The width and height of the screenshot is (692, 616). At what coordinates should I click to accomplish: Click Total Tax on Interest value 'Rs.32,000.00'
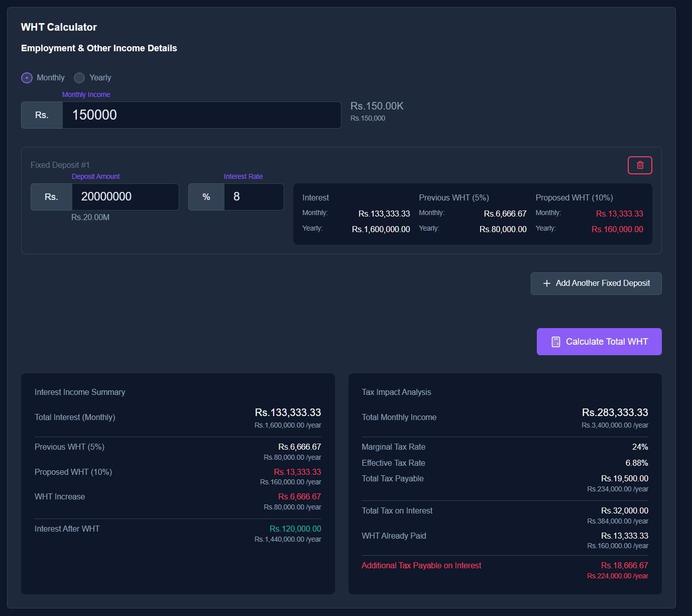coord(625,511)
